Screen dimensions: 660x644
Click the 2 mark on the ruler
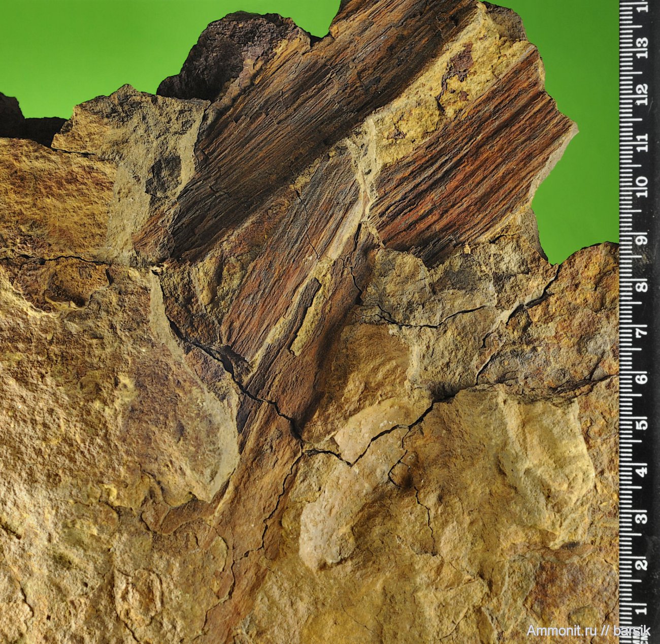tap(642, 564)
